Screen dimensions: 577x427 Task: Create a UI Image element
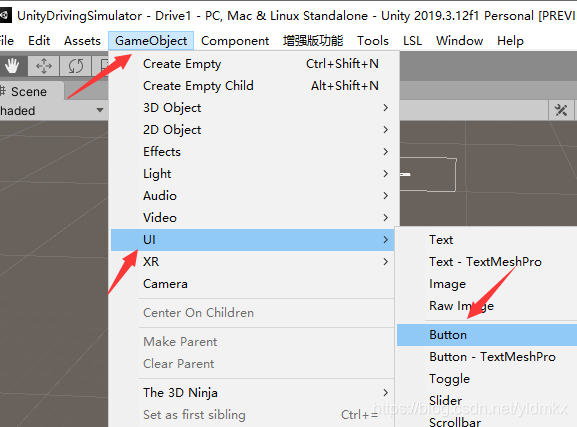487,284
